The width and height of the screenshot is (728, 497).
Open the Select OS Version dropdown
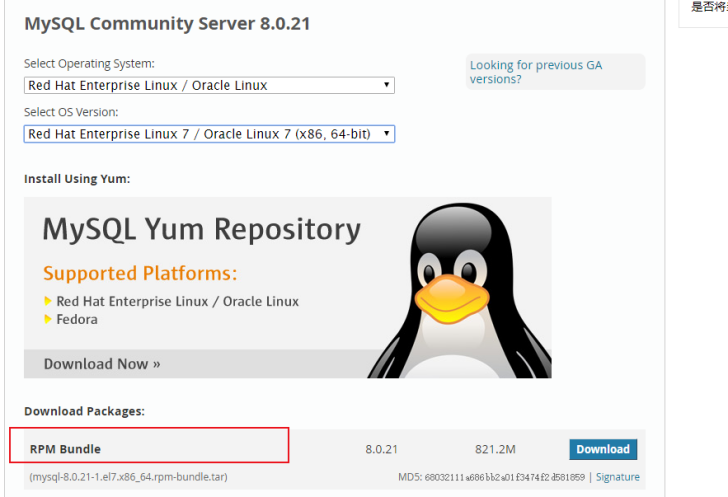(209, 134)
